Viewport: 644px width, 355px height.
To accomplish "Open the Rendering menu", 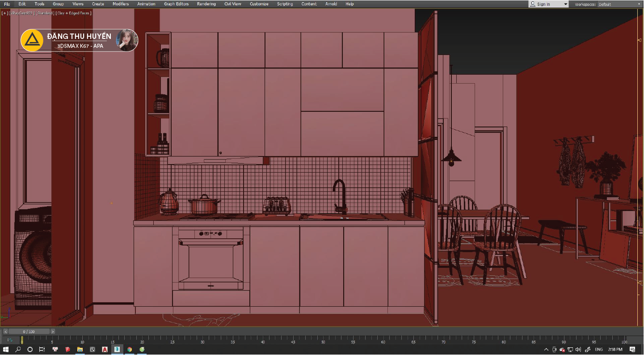I will point(206,4).
